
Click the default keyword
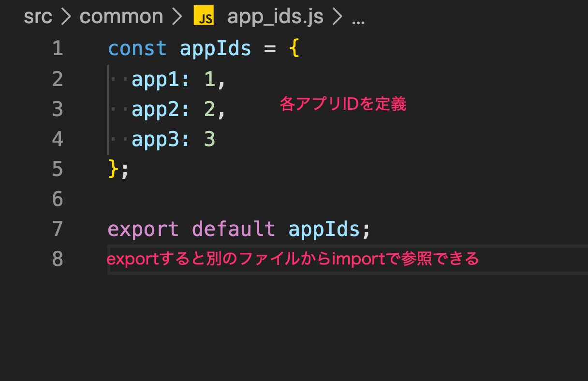234,229
